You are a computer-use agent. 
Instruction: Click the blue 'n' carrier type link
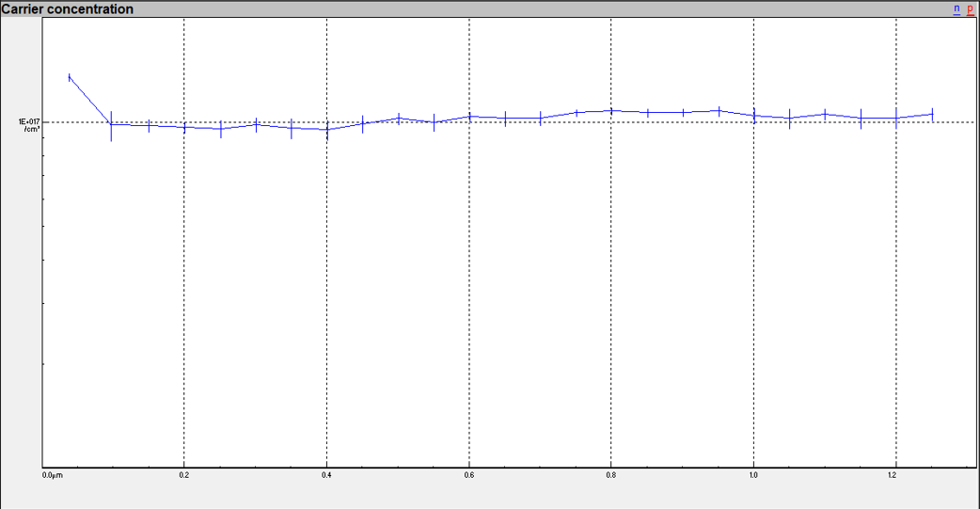tap(956, 8)
